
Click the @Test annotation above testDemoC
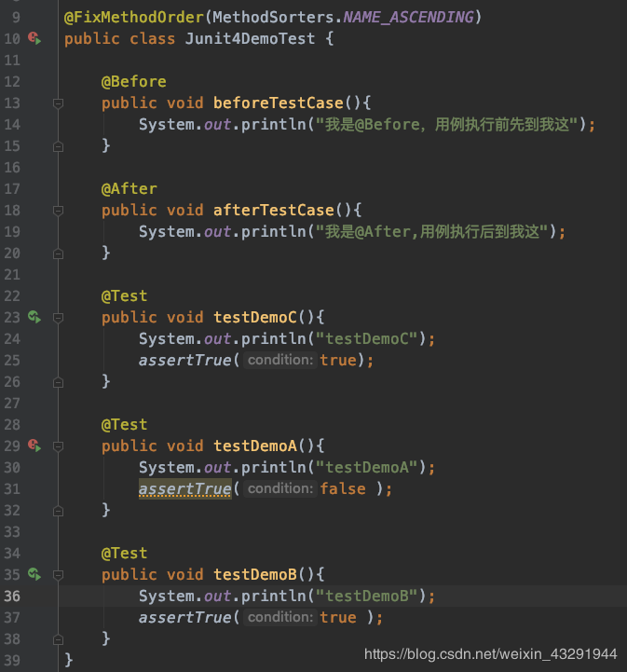click(x=124, y=295)
